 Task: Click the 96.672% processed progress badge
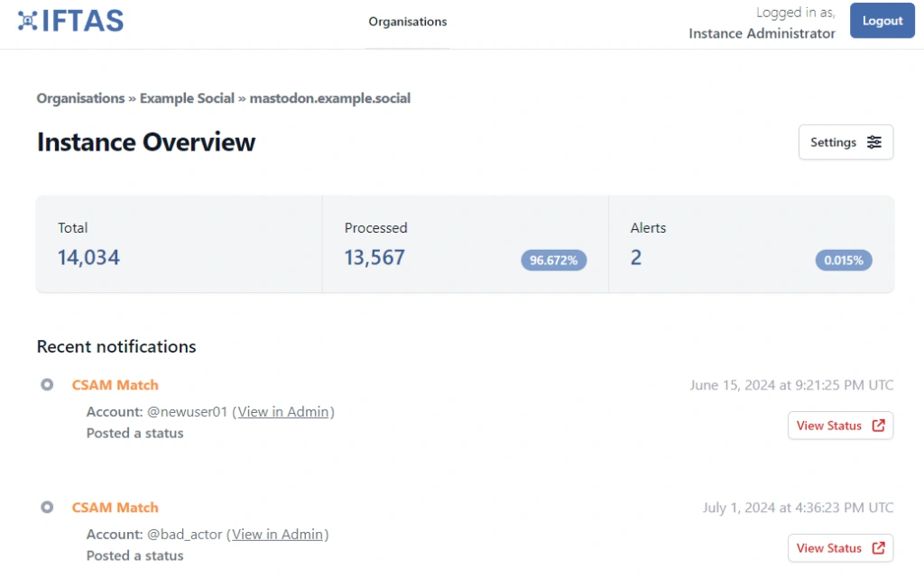[555, 260]
